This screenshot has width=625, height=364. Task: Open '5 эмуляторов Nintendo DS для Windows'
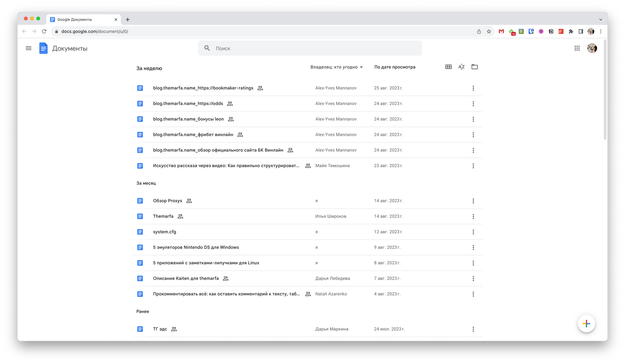click(x=196, y=247)
